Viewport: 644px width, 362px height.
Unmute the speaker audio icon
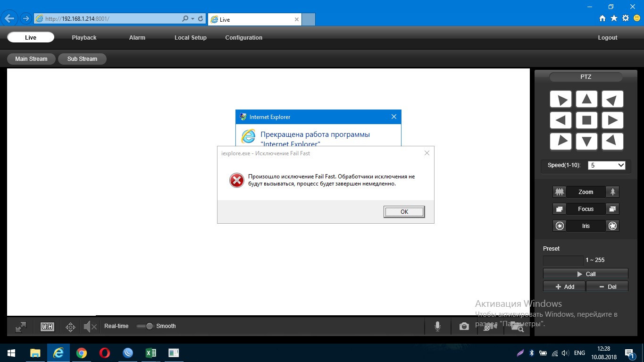[x=90, y=327]
